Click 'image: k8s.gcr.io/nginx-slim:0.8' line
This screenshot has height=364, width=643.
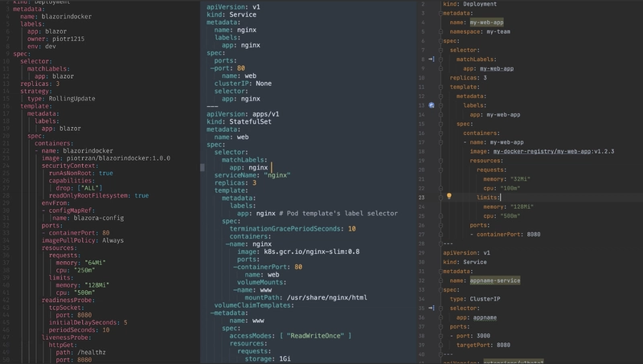[298, 252]
